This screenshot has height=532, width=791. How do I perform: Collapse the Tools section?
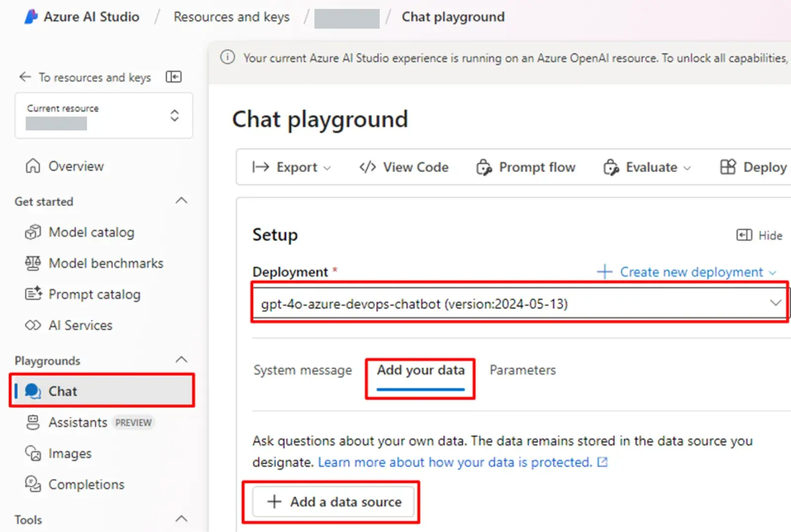pyautogui.click(x=181, y=519)
